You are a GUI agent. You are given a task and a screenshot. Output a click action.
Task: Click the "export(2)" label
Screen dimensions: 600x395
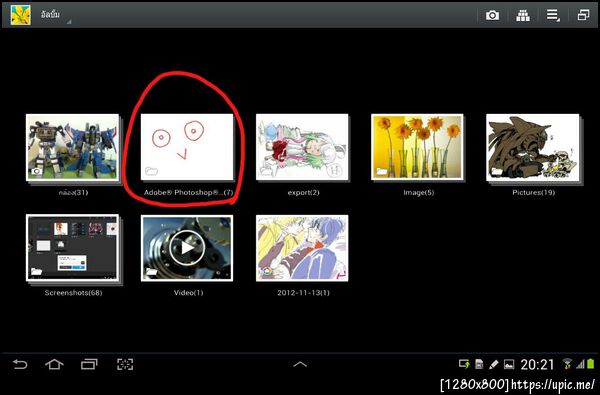(x=303, y=193)
